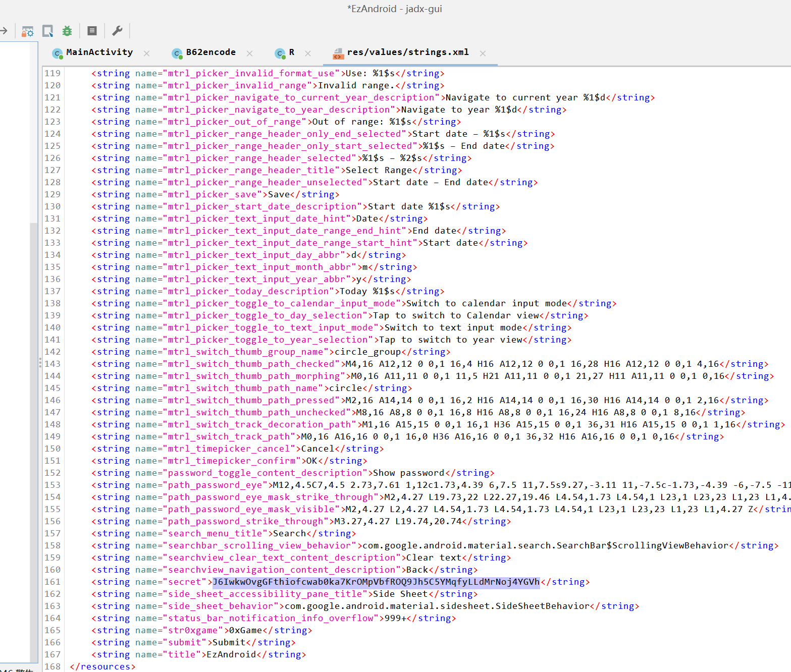Close the strings.xml tab

483,53
